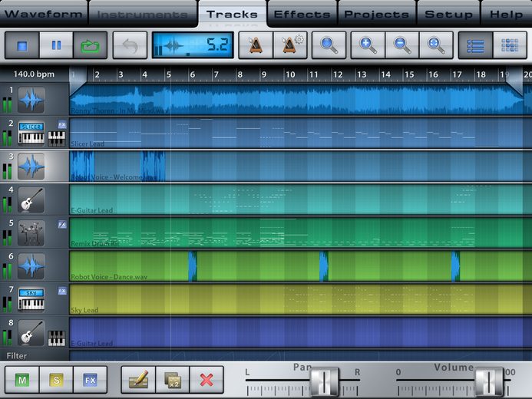Click the first waveform clip on track 3
Screen dimensions: 532x399
[x=82, y=166]
